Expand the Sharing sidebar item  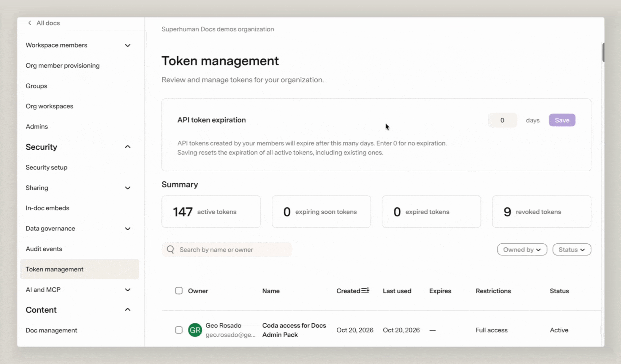click(128, 188)
